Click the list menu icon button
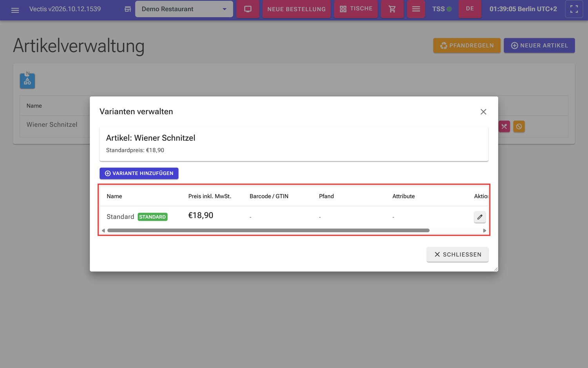 [x=416, y=9]
